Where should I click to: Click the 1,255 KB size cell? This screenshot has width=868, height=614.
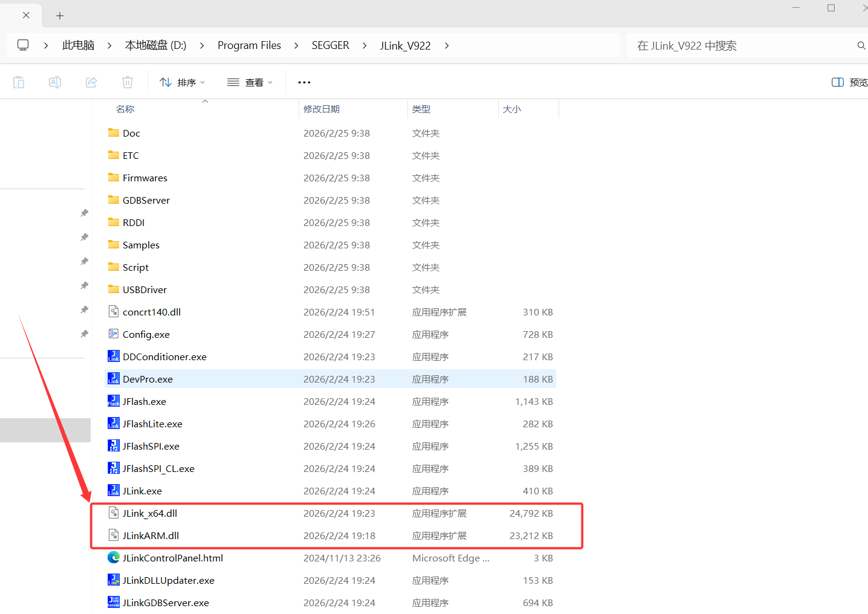(534, 446)
